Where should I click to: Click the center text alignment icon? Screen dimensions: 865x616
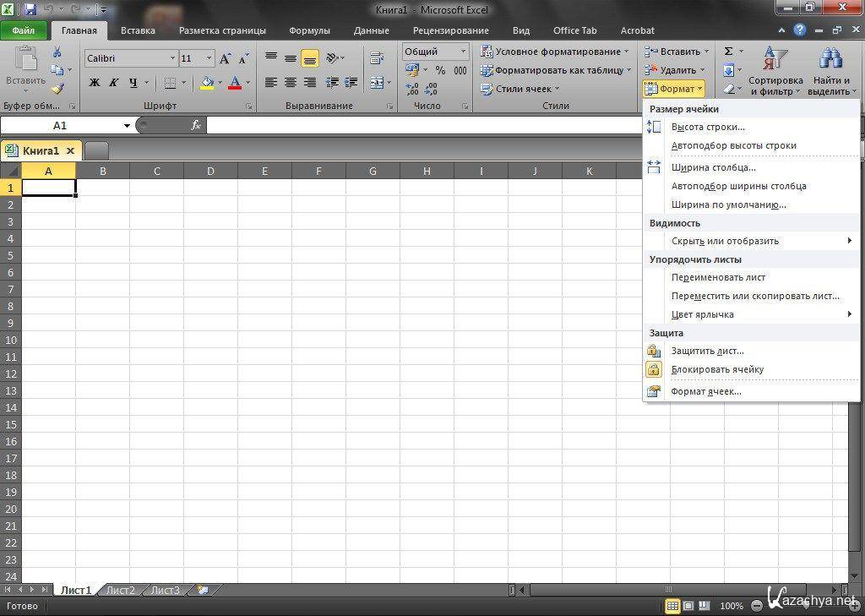pyautogui.click(x=290, y=83)
